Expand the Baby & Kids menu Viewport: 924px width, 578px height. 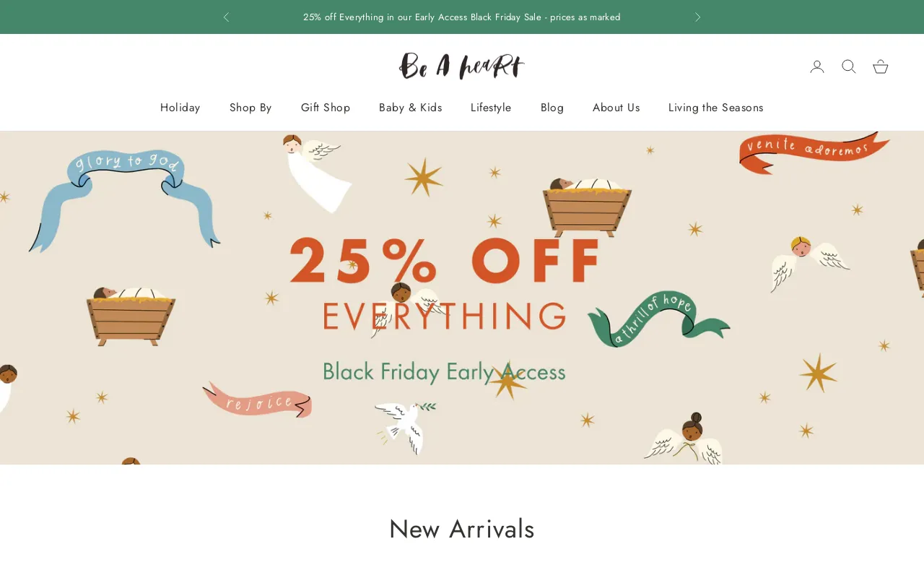(410, 108)
